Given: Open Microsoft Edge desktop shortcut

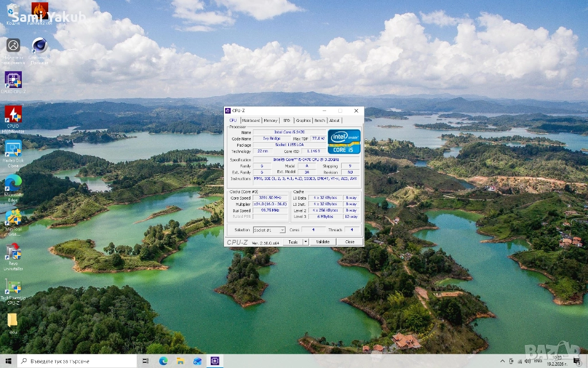Looking at the screenshot, I should coord(13,184).
